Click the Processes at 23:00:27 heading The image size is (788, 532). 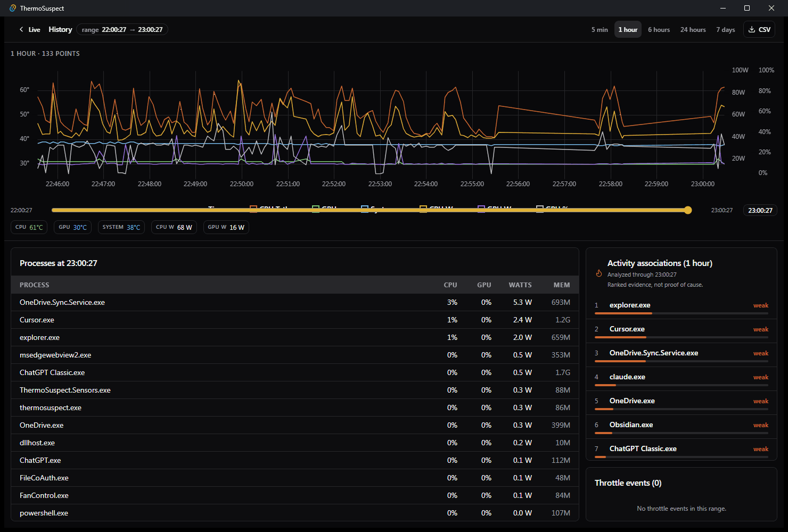(59, 263)
